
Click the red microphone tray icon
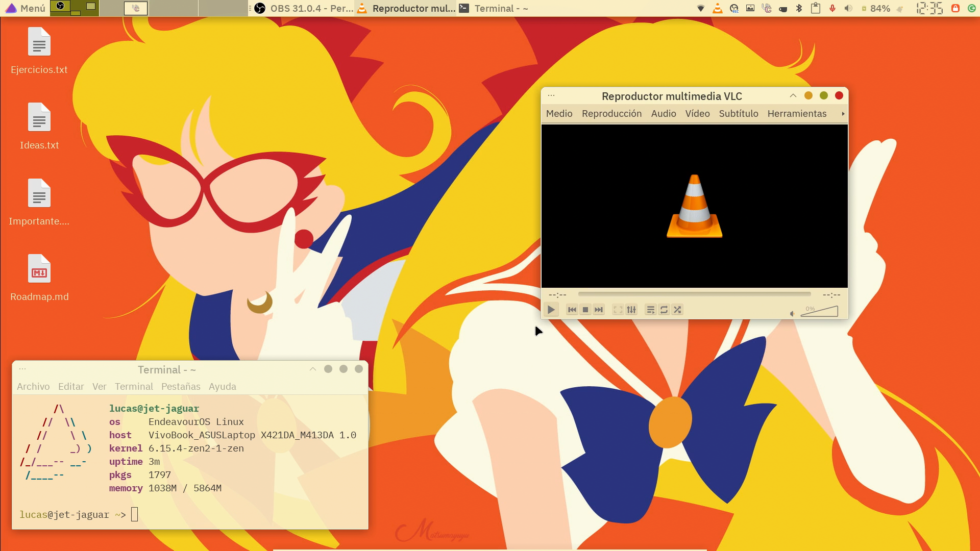[832, 8]
